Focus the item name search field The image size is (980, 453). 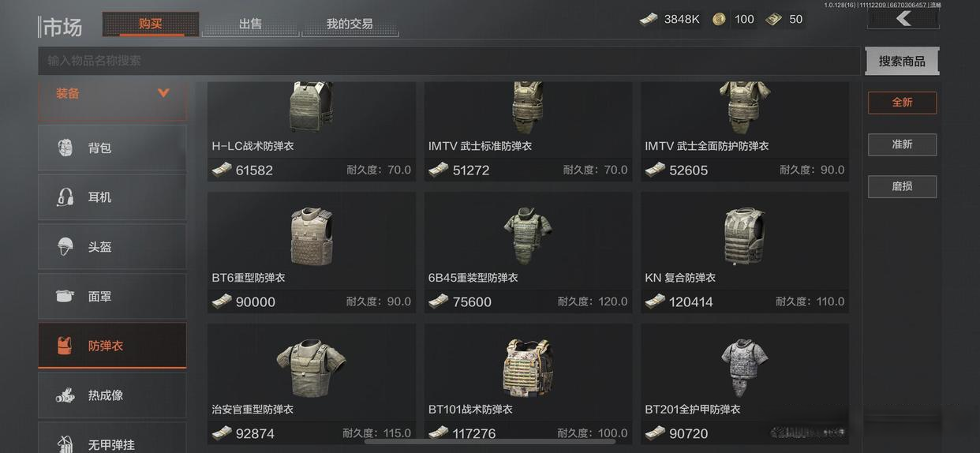coord(449,61)
